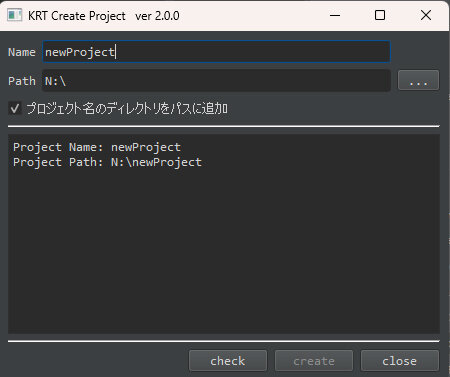Click the Path label
This screenshot has width=450, height=377.
click(x=22, y=81)
